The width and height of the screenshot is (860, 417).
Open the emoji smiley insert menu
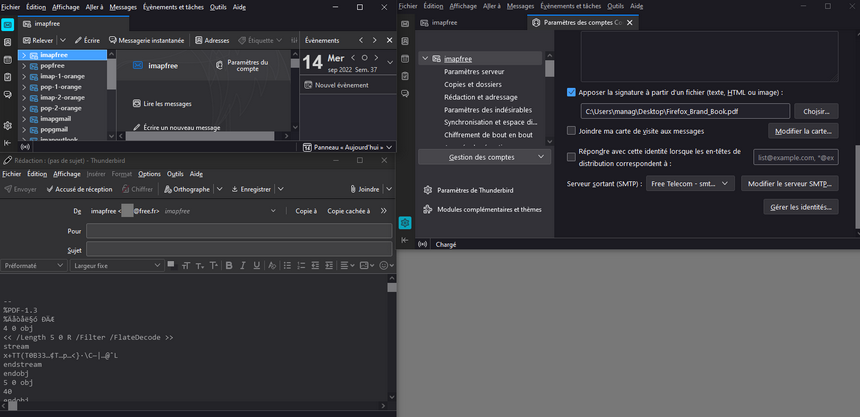point(385,266)
